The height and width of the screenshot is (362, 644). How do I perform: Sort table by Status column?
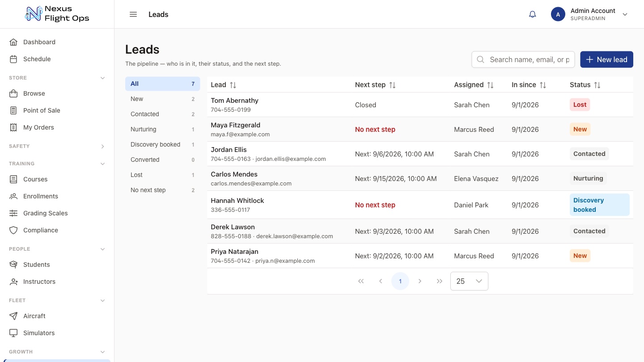[597, 85]
